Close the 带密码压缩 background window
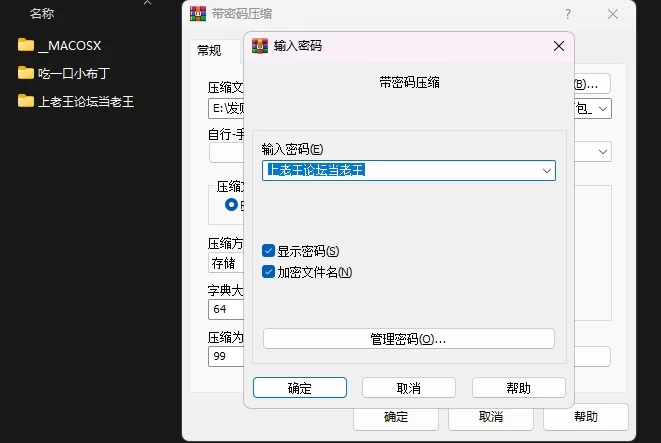This screenshot has height=443, width=661. point(613,14)
